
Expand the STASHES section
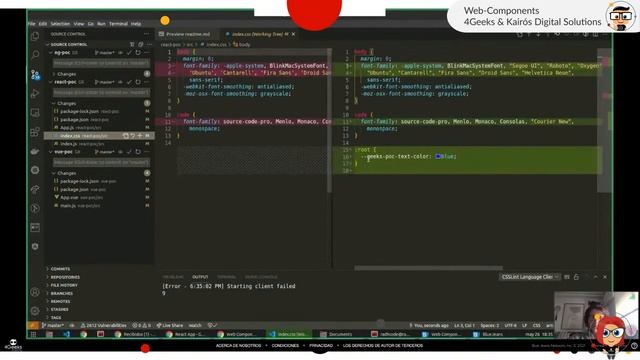point(60,309)
